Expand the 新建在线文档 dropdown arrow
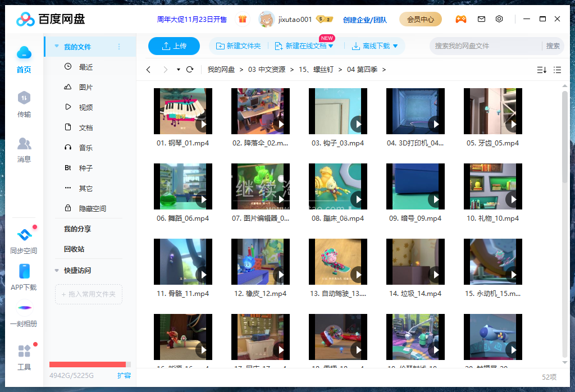Image resolution: width=575 pixels, height=392 pixels. (331, 46)
